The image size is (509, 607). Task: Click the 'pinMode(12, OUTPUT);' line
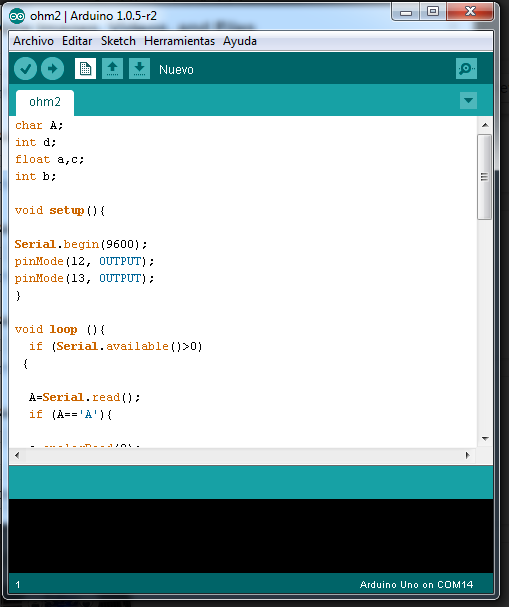click(84, 261)
